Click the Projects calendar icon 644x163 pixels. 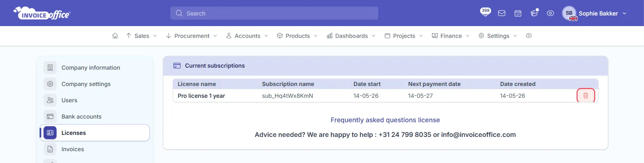point(387,36)
